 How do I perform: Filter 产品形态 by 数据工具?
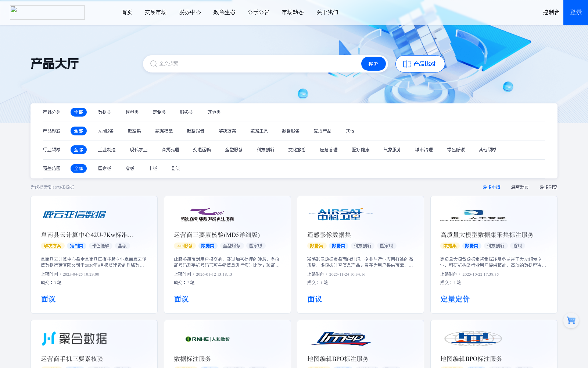[x=259, y=131]
